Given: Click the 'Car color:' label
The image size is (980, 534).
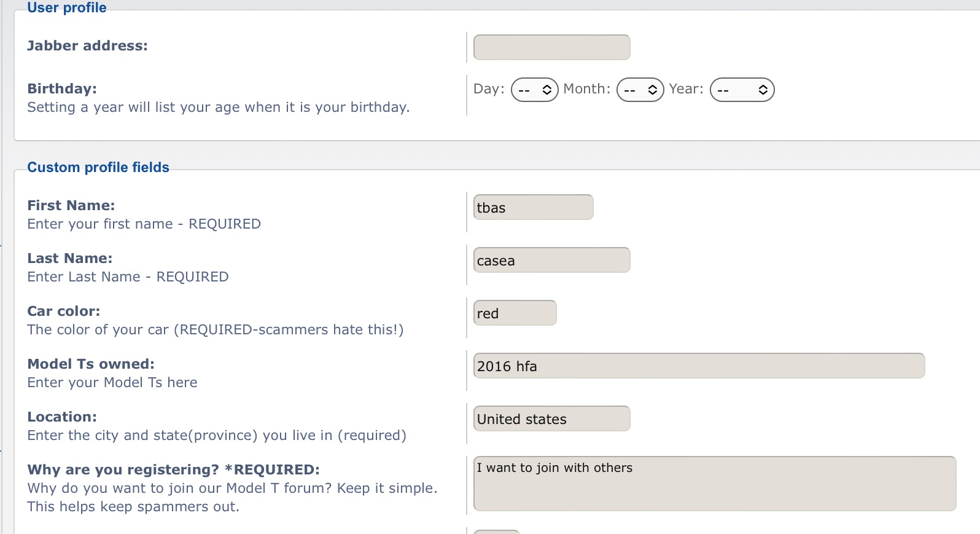Looking at the screenshot, I should pyautogui.click(x=64, y=312).
